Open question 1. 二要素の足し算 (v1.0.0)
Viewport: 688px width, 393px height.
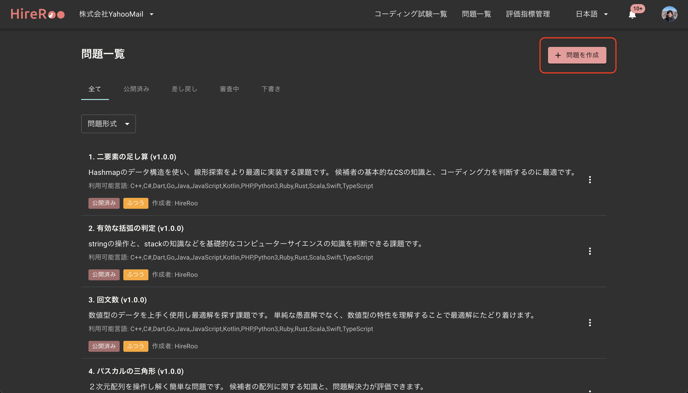132,157
